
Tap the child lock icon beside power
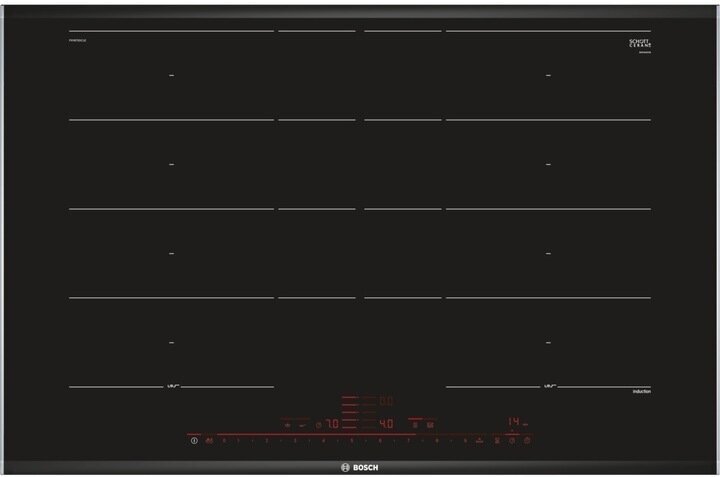click(209, 440)
